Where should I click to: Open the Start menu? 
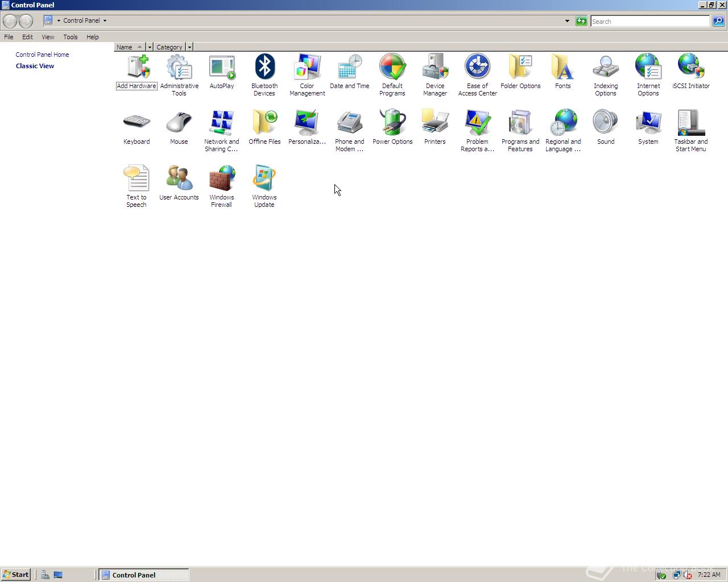pyautogui.click(x=16, y=575)
